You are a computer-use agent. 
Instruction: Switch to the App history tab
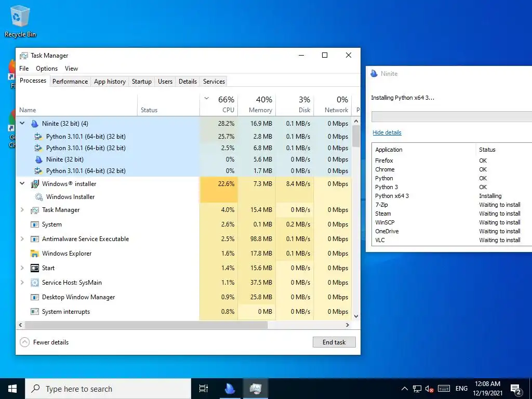[x=110, y=82]
